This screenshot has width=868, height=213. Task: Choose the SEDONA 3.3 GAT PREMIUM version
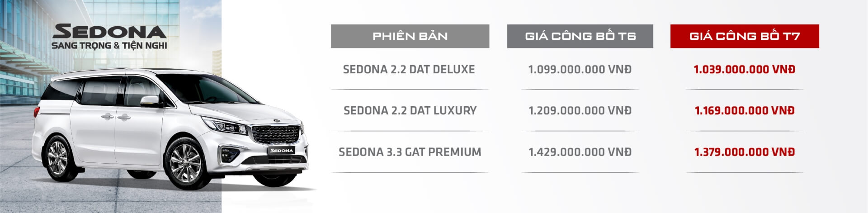(x=410, y=152)
